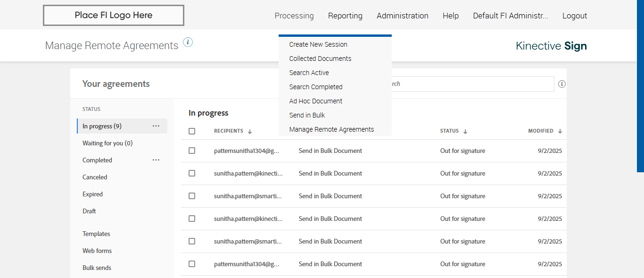The image size is (644, 278).
Task: Click into the agreements search field
Action: click(x=471, y=84)
